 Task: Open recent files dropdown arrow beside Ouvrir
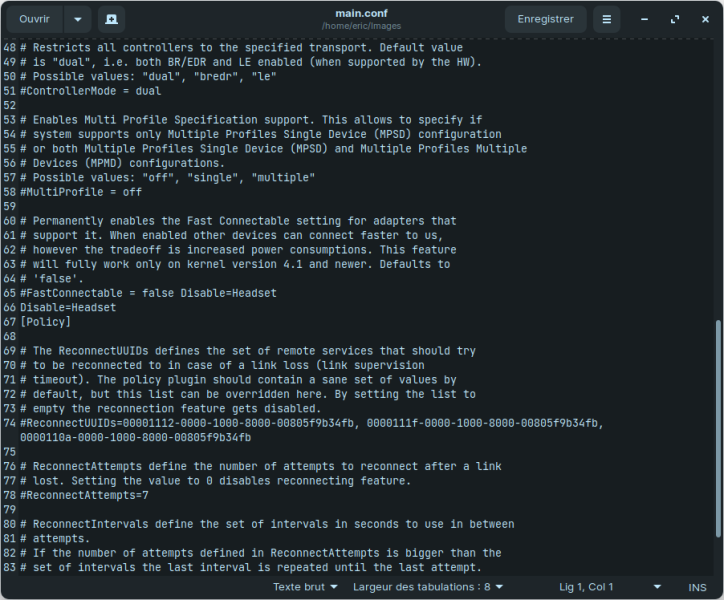[78, 19]
